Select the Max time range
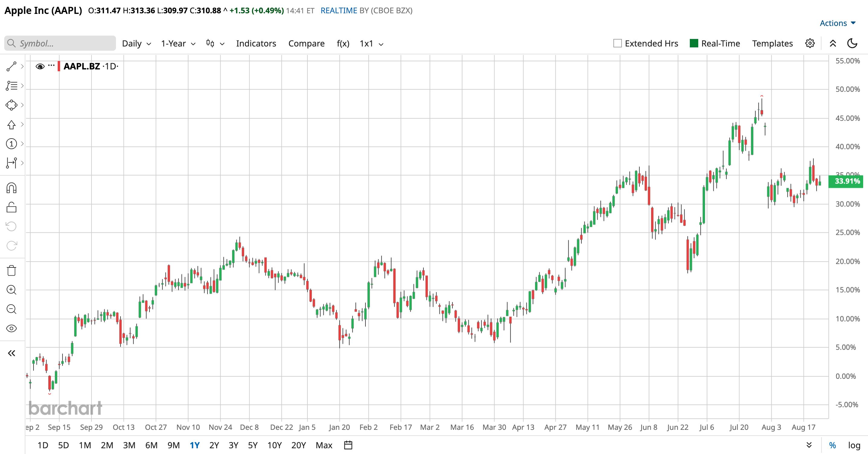 pyautogui.click(x=324, y=445)
